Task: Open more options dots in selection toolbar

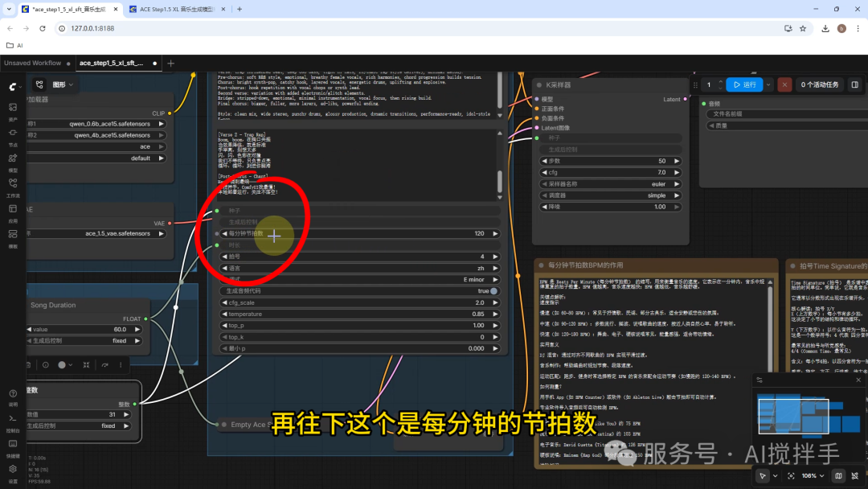Action: pos(121,365)
